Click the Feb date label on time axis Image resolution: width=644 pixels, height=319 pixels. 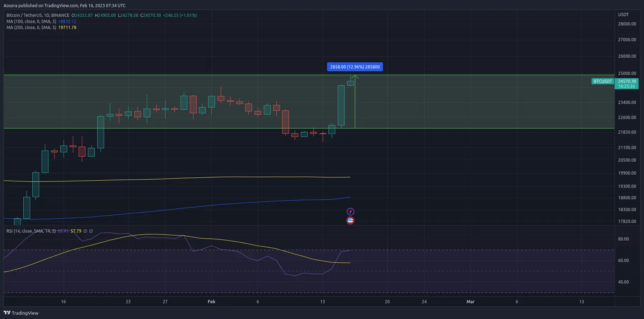coord(211,302)
